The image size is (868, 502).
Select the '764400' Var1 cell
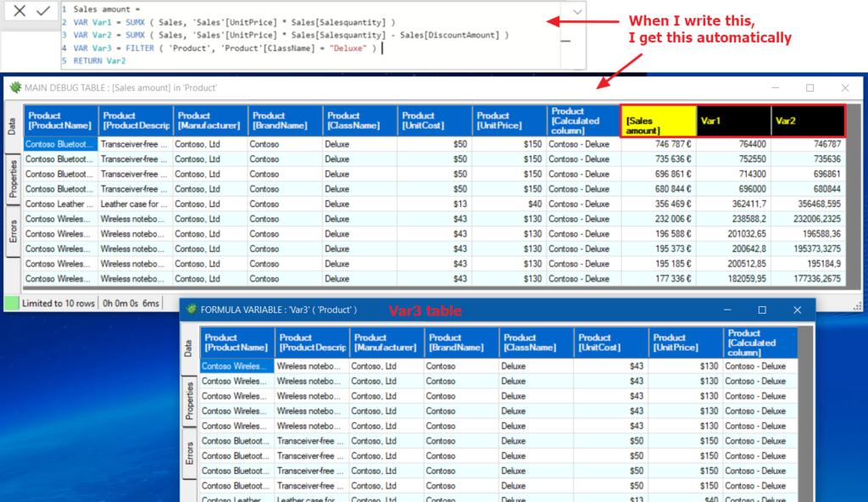pyautogui.click(x=733, y=144)
